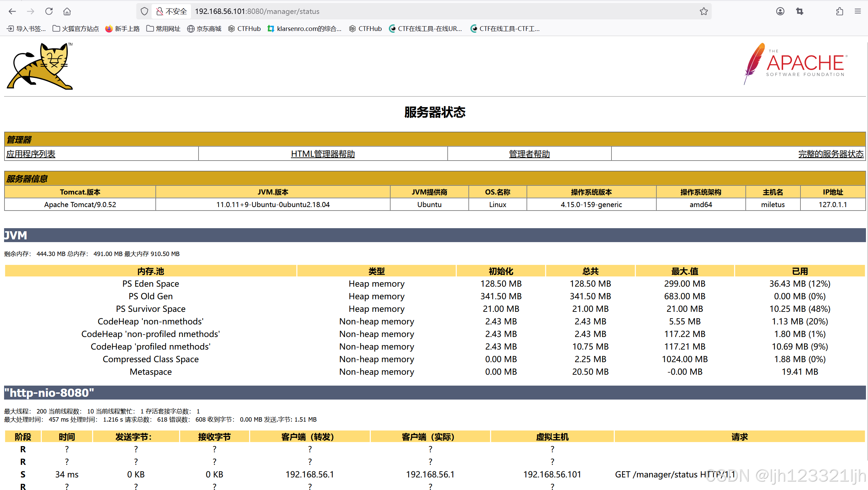Open the extensions puzzle icon

839,11
